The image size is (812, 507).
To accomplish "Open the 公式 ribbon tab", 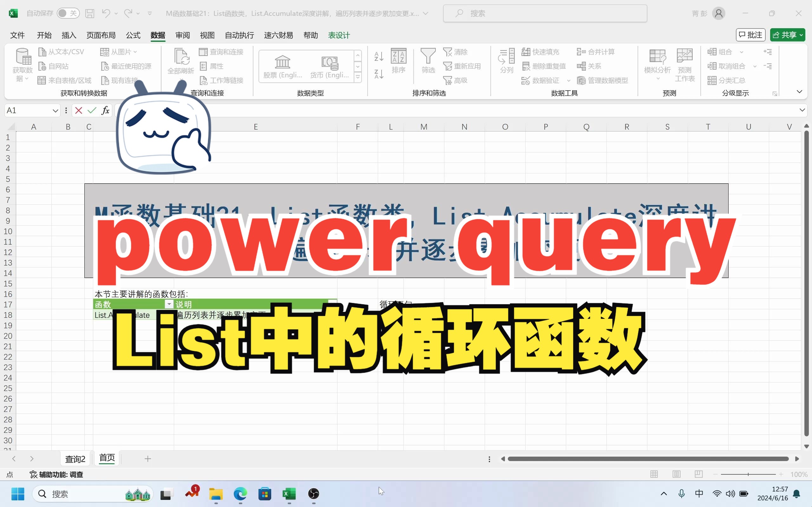I will click(133, 35).
